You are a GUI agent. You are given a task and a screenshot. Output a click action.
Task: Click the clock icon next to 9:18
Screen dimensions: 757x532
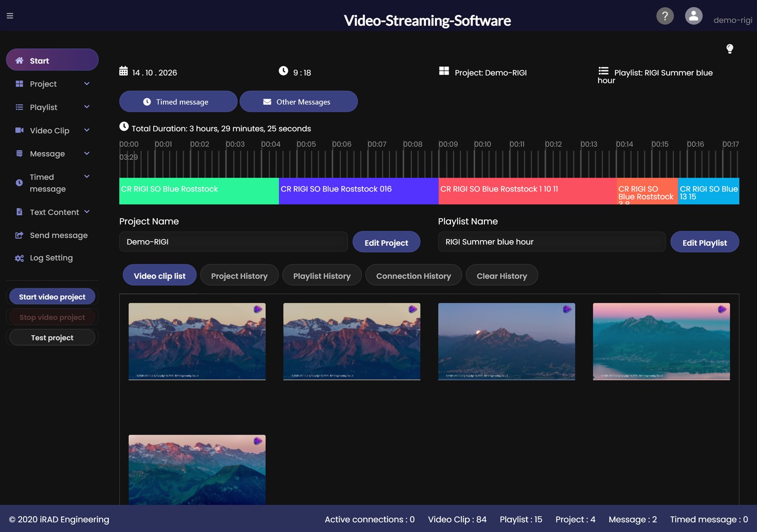[283, 71]
